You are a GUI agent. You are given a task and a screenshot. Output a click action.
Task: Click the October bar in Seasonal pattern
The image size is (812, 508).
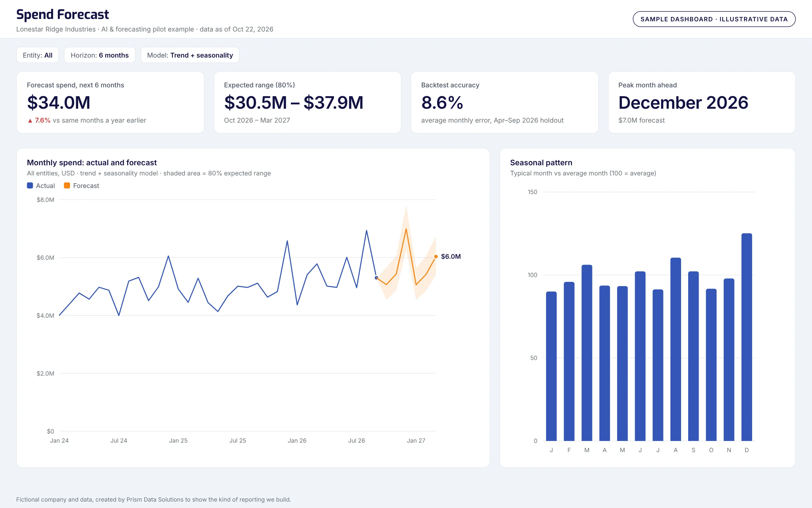(x=711, y=365)
